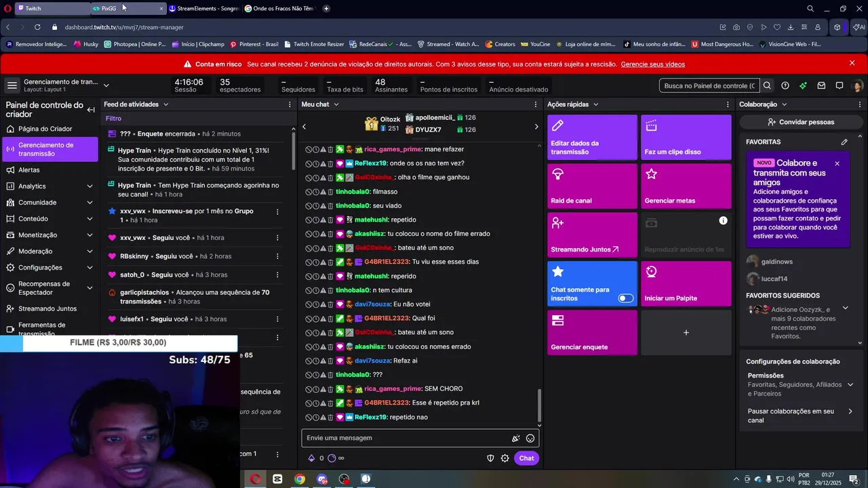
Task: Click the purple Chat send button
Action: 526,458
